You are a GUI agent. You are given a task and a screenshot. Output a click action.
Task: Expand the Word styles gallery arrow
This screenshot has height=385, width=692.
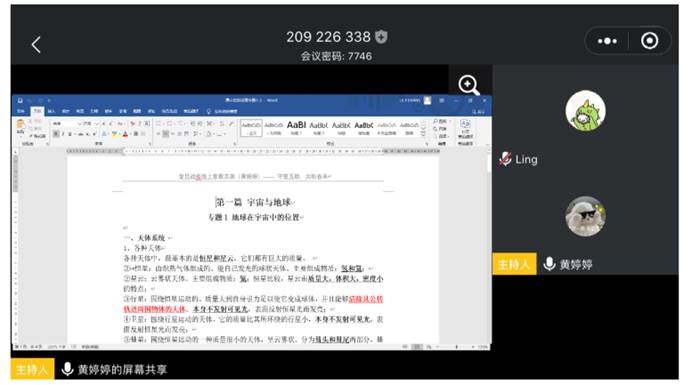coord(423,133)
